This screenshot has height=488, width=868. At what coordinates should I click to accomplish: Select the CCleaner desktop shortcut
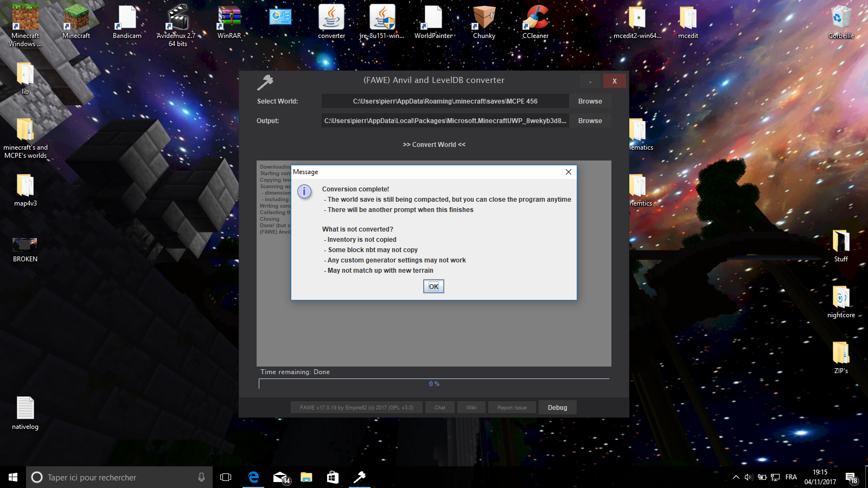coord(535,22)
